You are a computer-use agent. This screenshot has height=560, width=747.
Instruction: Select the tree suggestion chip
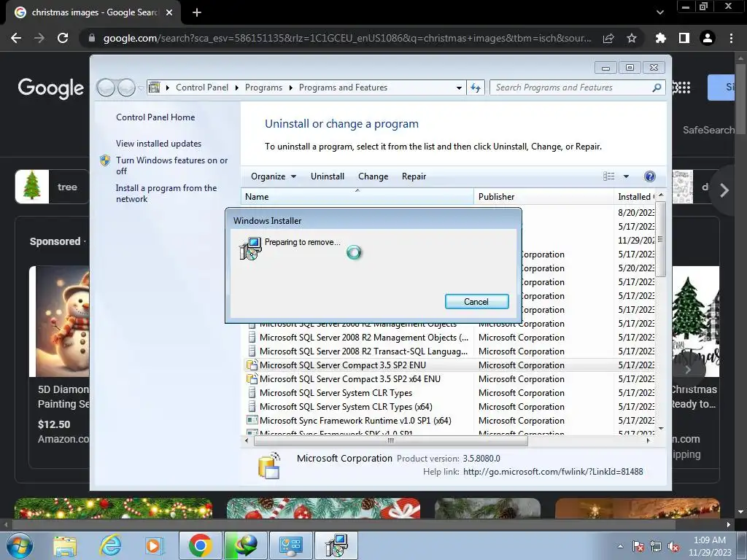(x=52, y=187)
